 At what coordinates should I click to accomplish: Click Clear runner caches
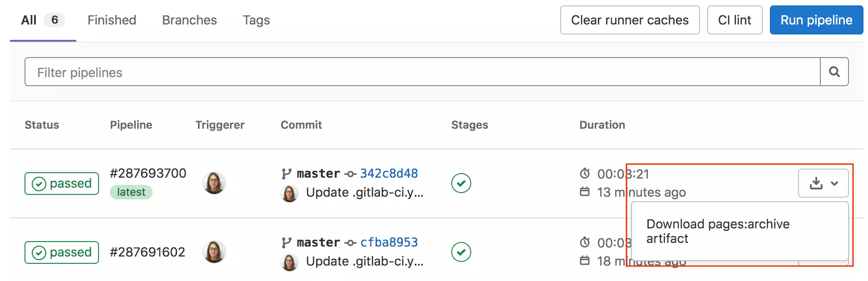coord(630,20)
